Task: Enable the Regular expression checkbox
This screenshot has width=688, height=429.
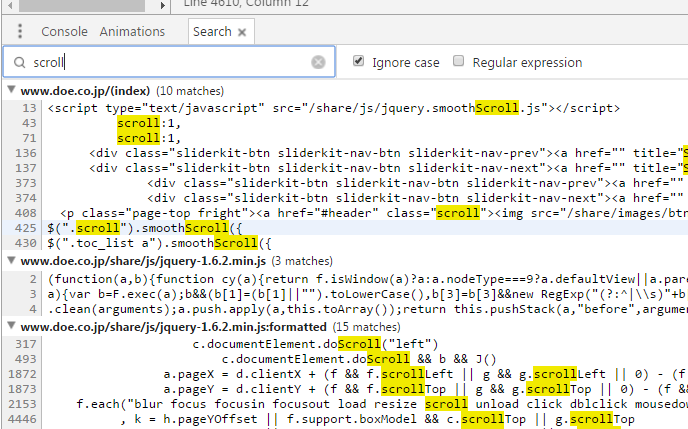Action: pyautogui.click(x=459, y=61)
